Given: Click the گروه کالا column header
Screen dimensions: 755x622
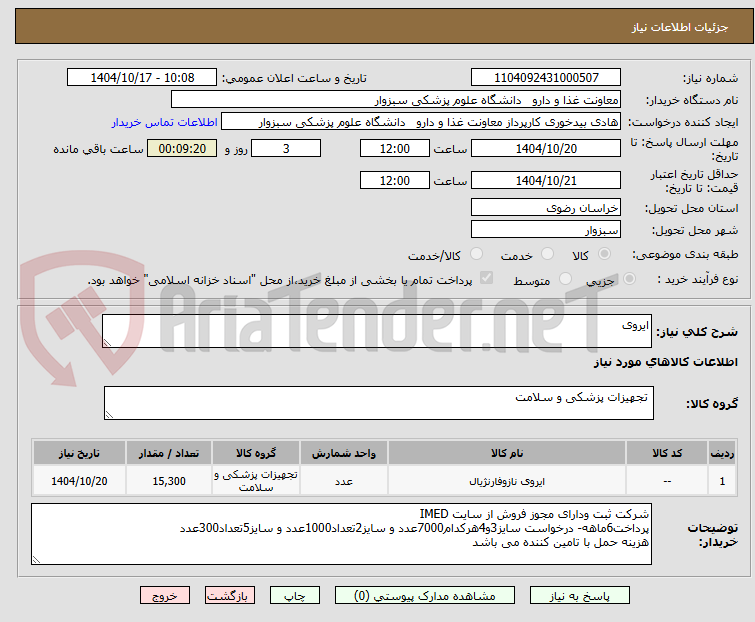Looking at the screenshot, I should click(256, 453).
